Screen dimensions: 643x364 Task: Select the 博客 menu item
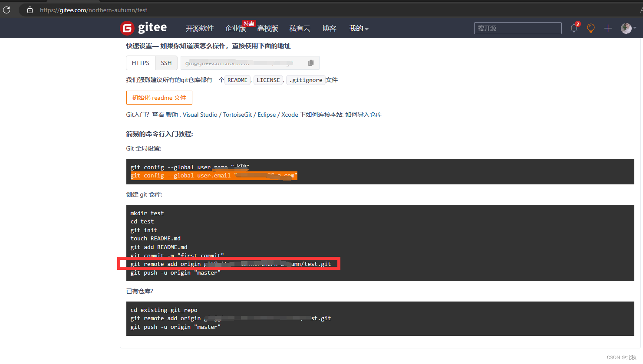[x=329, y=28]
